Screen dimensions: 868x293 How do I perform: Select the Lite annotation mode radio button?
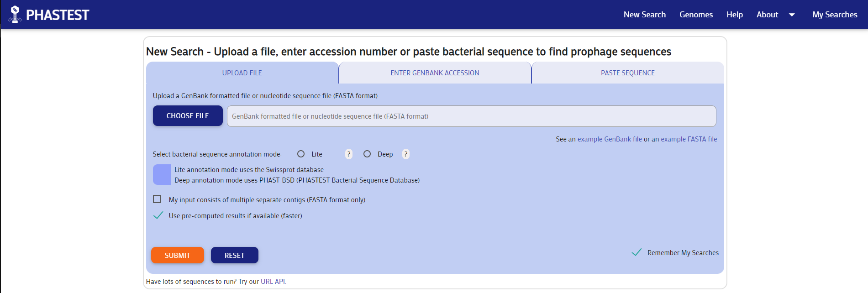point(301,154)
